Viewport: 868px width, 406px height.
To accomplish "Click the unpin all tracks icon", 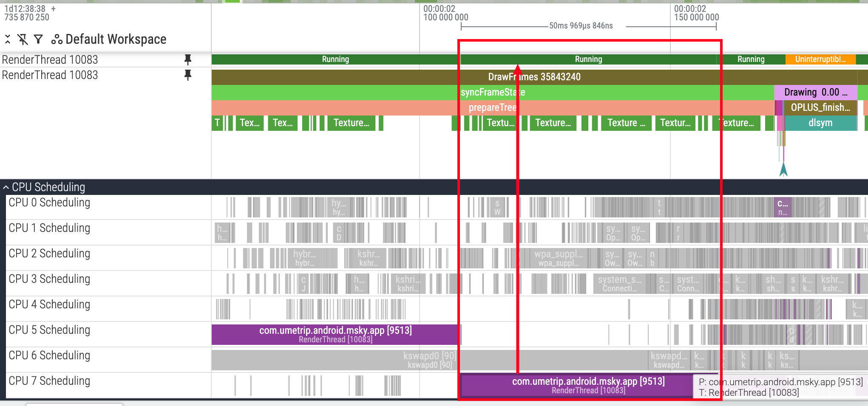I will coord(23,39).
